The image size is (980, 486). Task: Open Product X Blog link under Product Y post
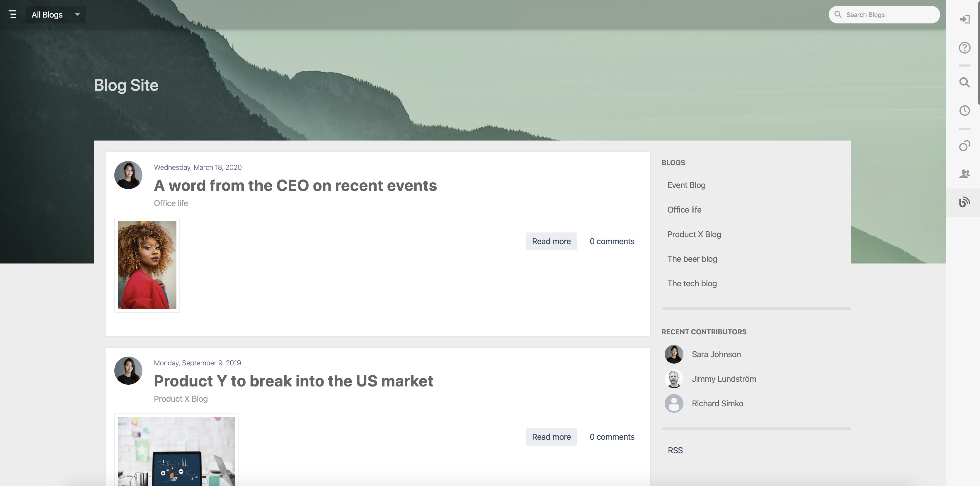pos(181,399)
